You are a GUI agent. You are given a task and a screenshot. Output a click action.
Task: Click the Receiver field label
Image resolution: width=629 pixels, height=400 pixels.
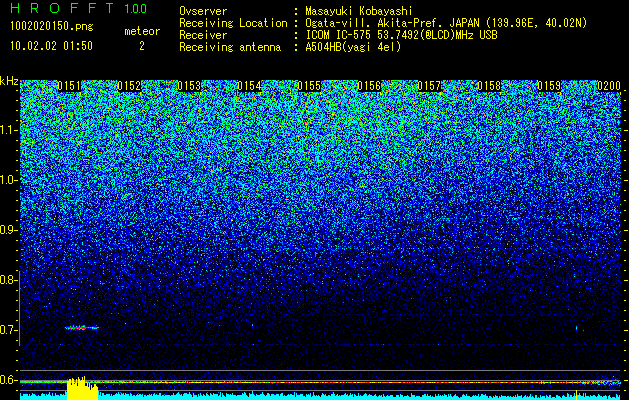(x=203, y=35)
